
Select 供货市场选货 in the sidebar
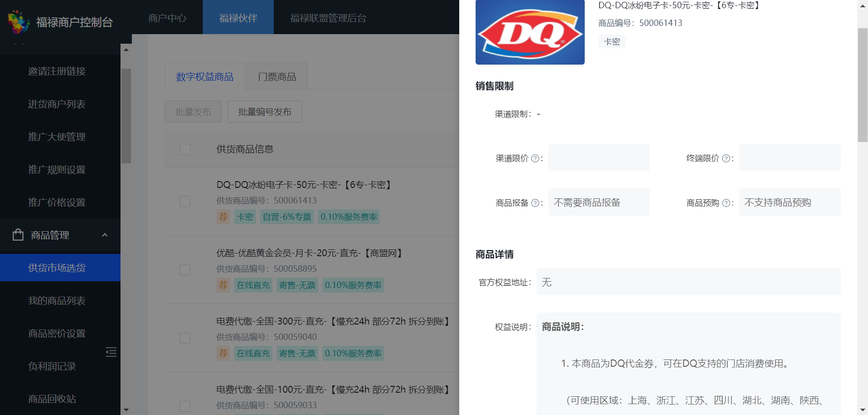pyautogui.click(x=60, y=268)
